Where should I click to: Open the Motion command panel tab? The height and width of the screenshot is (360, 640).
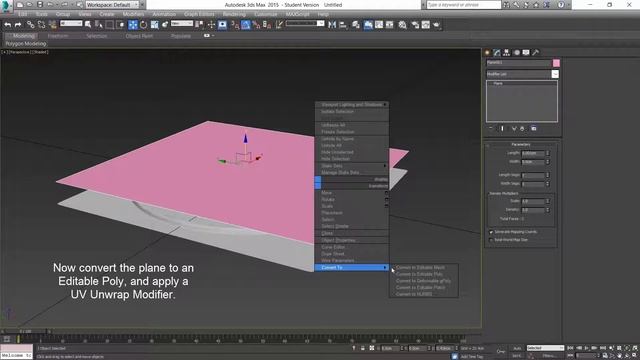pos(517,53)
